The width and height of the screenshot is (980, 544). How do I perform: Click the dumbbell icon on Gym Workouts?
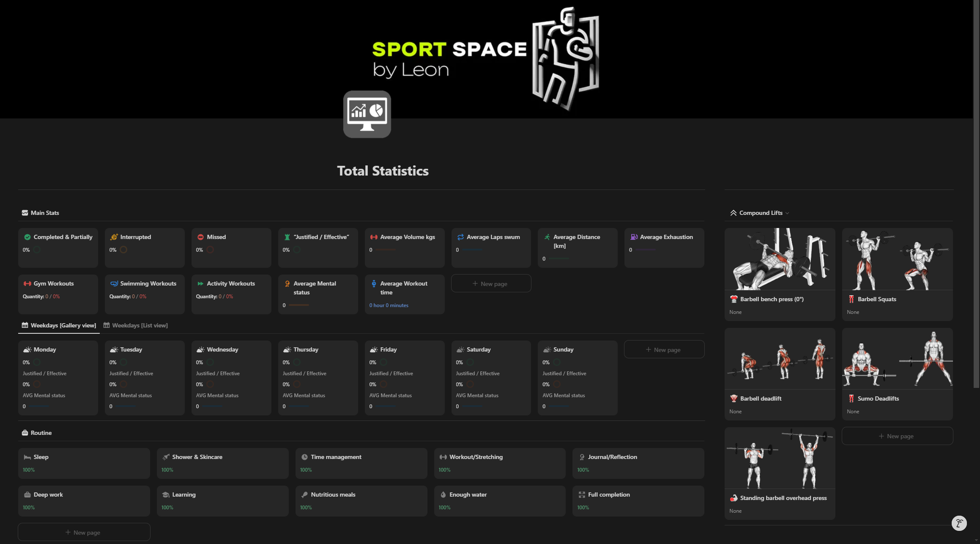(x=27, y=283)
